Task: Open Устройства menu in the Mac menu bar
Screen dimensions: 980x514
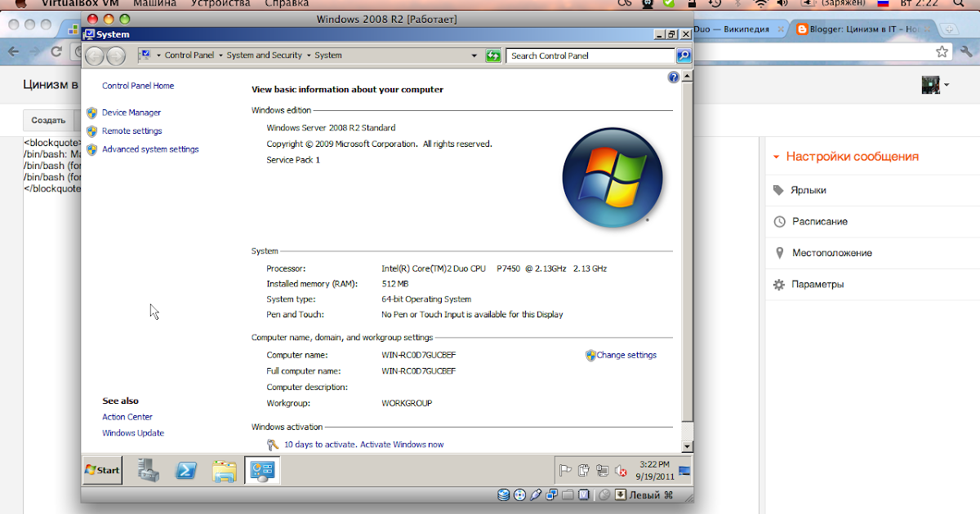Action: tap(220, 3)
